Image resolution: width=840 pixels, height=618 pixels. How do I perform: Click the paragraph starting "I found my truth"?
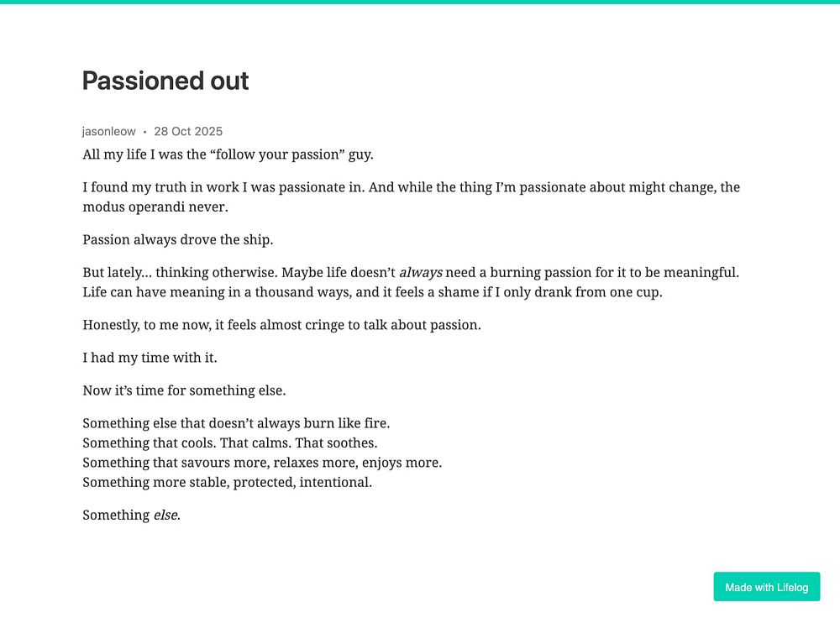click(411, 187)
